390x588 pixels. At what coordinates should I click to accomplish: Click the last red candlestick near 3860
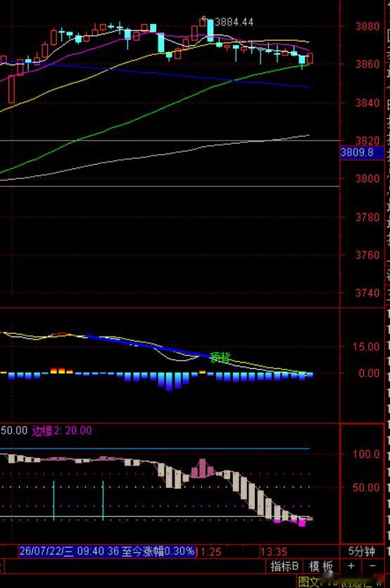pos(310,58)
